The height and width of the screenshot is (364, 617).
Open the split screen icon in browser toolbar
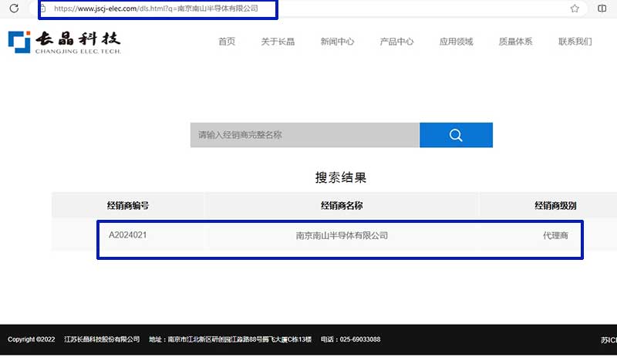click(x=602, y=8)
